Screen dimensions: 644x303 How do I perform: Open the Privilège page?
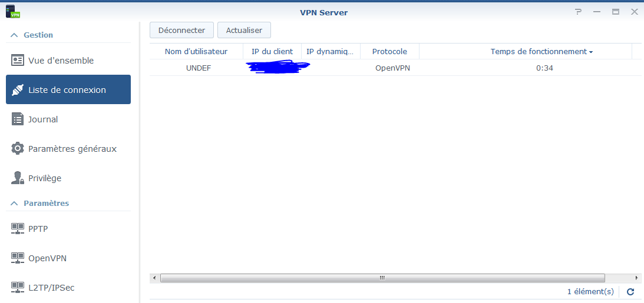click(68, 178)
